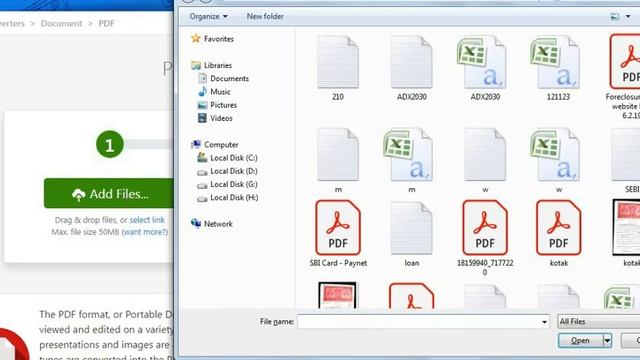Open Computer in the navigation pane
Screen dimensions: 640x360
pos(215,144)
